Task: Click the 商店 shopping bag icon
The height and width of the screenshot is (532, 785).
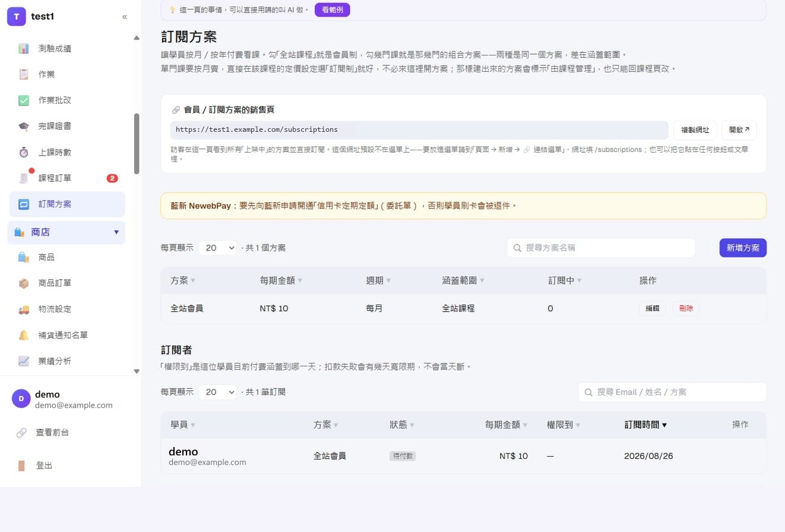Action: [19, 232]
